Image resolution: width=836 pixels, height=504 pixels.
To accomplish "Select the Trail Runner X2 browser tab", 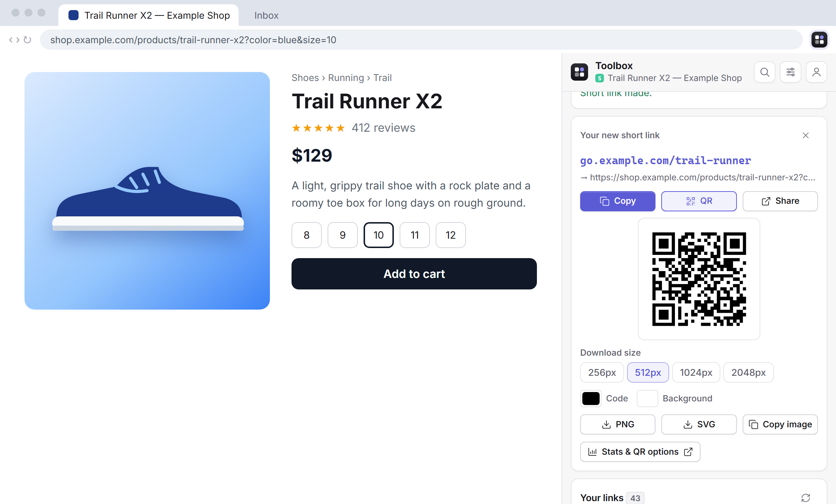I will pyautogui.click(x=148, y=15).
